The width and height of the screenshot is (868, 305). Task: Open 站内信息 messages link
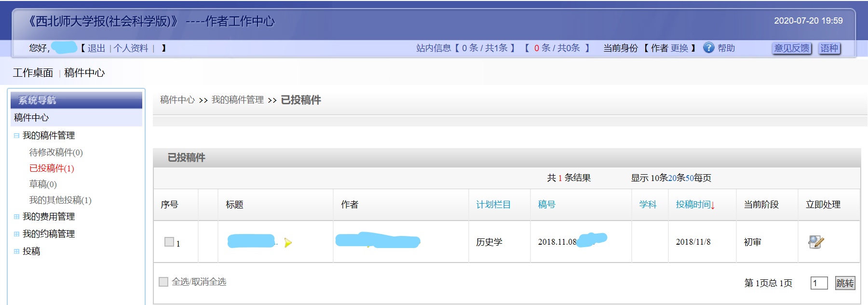(434, 48)
